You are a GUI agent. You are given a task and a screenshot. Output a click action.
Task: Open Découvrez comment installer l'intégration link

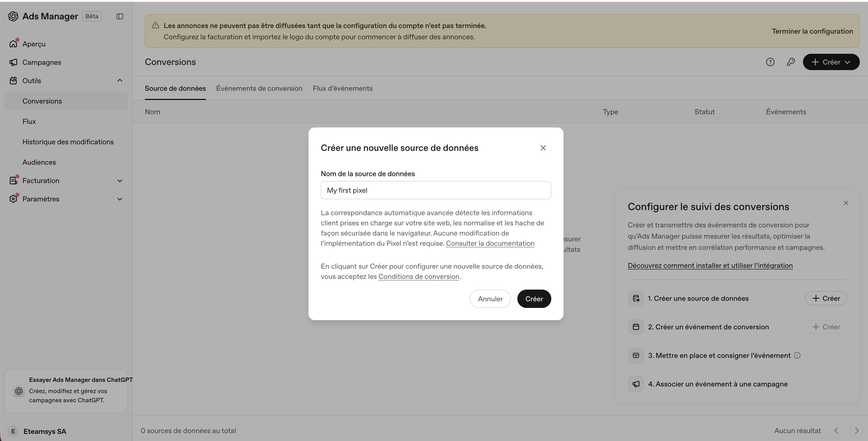pos(710,265)
